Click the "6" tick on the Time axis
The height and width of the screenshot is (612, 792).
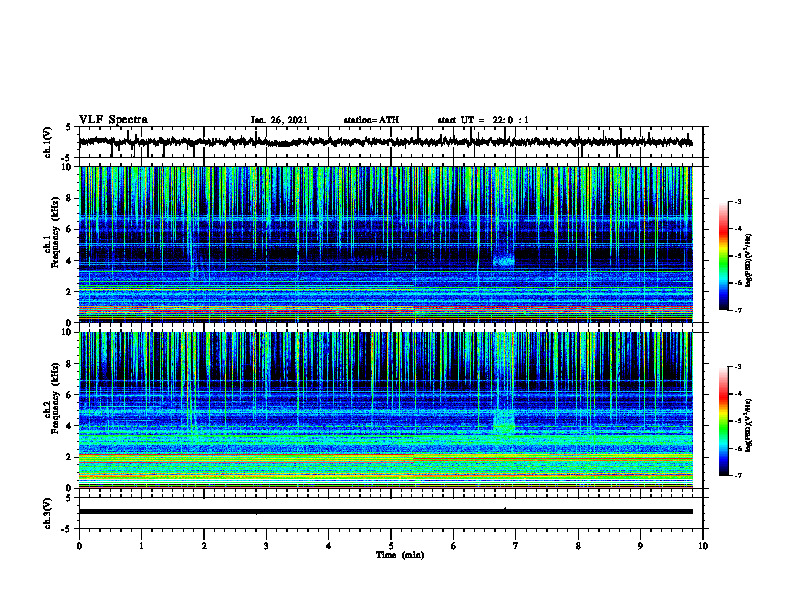(x=454, y=546)
